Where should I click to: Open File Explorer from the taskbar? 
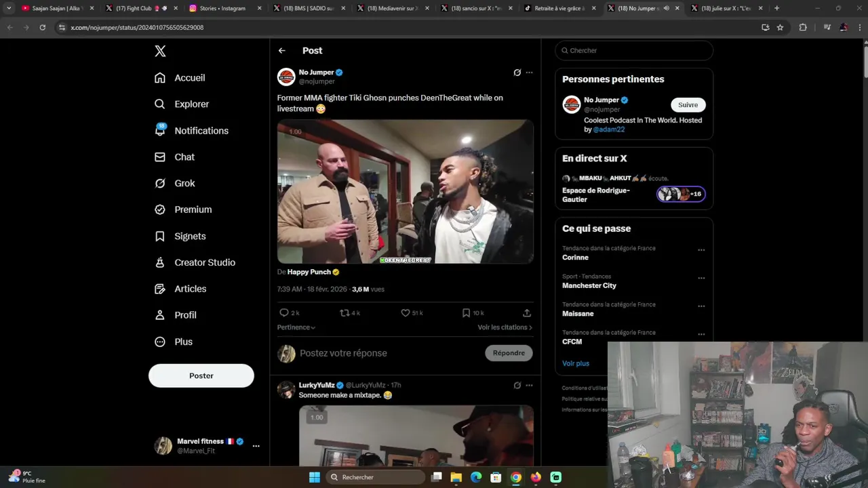click(456, 477)
